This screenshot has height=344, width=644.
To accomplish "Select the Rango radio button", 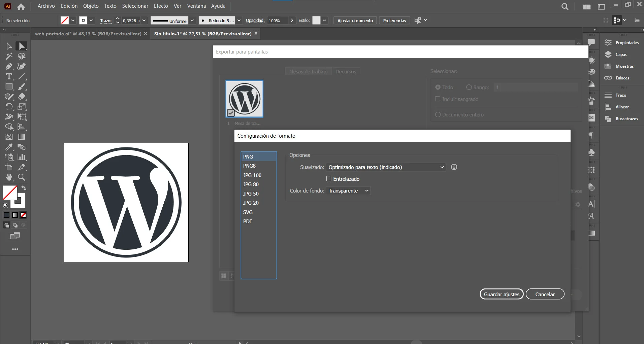I will [469, 87].
